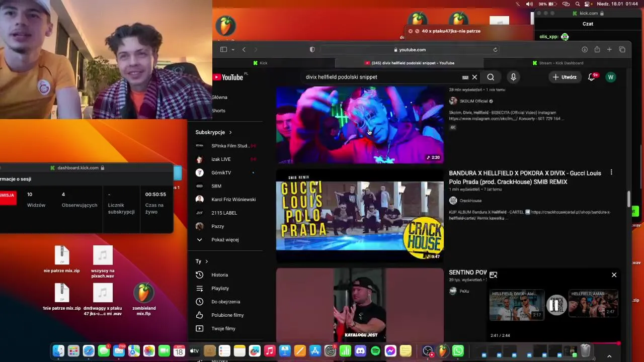Switch to Stream - Kick Dashboard tab
Viewport: 644px width, 362px height.
(x=557, y=63)
